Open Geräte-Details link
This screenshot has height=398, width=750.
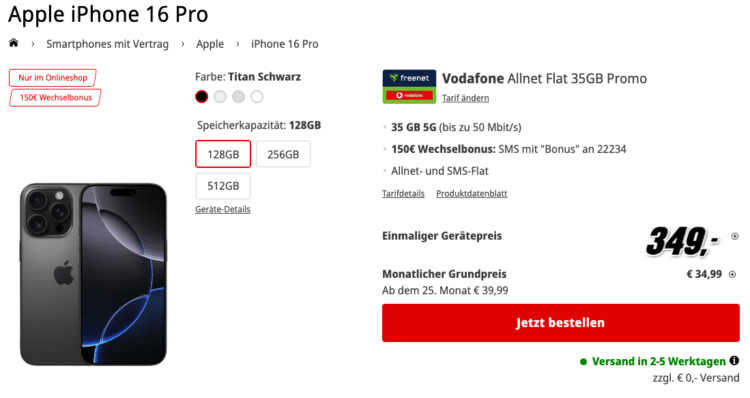point(223,209)
